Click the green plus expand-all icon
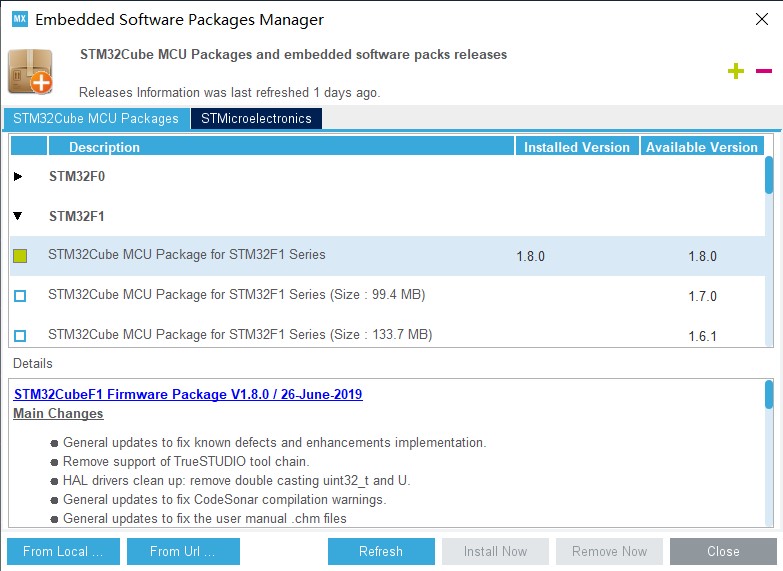 [736, 71]
